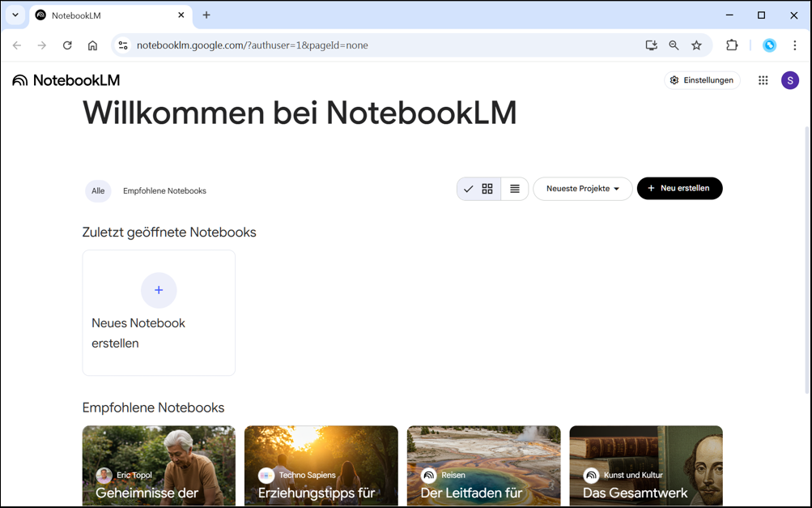Click the 'Neu erstellen' button
The image size is (812, 508).
(x=679, y=189)
